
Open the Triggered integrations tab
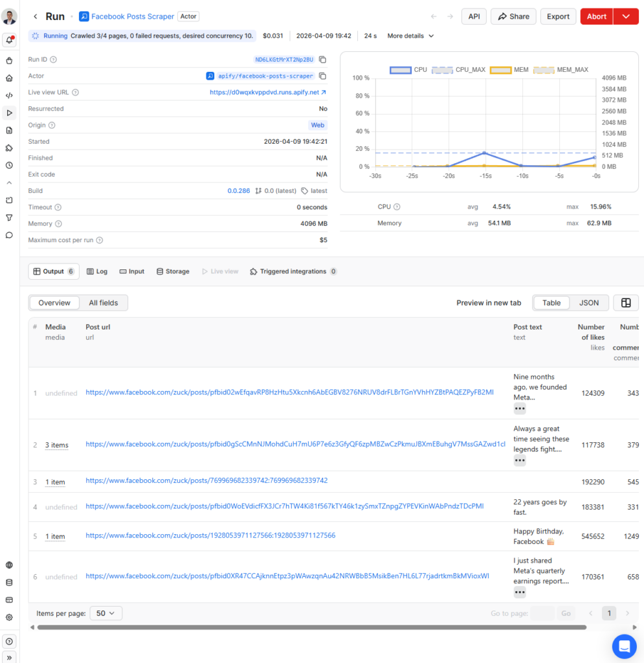pyautogui.click(x=293, y=271)
